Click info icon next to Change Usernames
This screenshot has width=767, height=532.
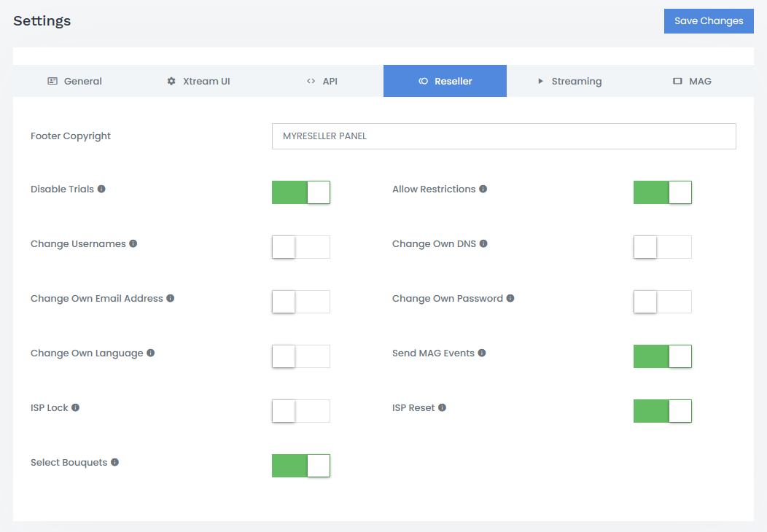133,244
